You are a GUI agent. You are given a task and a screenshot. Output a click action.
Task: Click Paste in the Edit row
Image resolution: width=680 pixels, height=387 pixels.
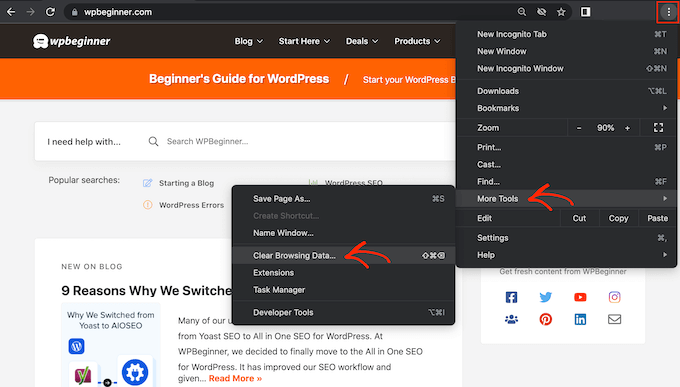(x=657, y=218)
